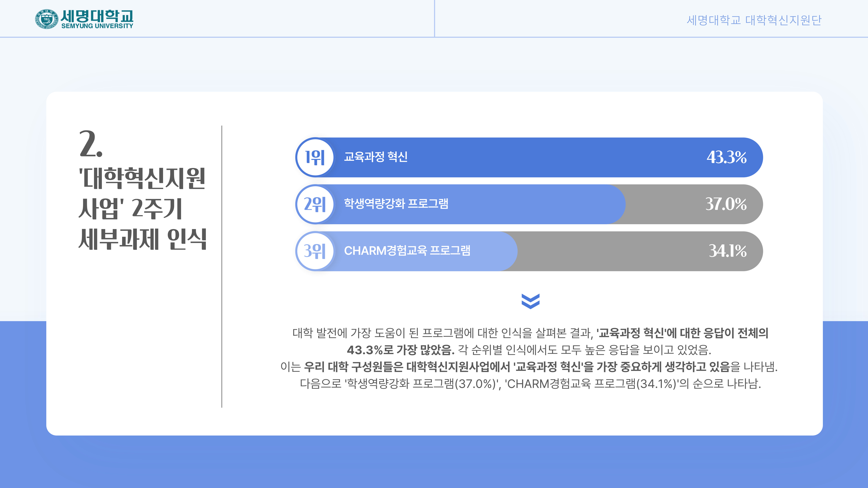
Task: Click the title line '대학혁신지원
Action: click(142, 178)
